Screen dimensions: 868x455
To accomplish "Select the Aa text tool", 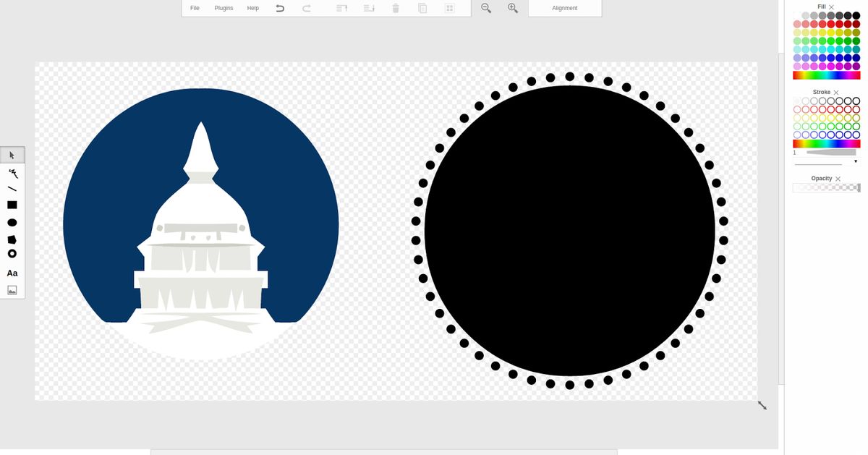I will click(12, 273).
